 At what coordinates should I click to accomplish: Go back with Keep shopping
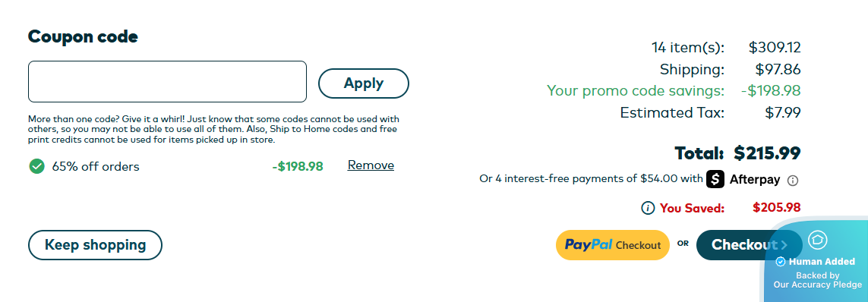[95, 245]
